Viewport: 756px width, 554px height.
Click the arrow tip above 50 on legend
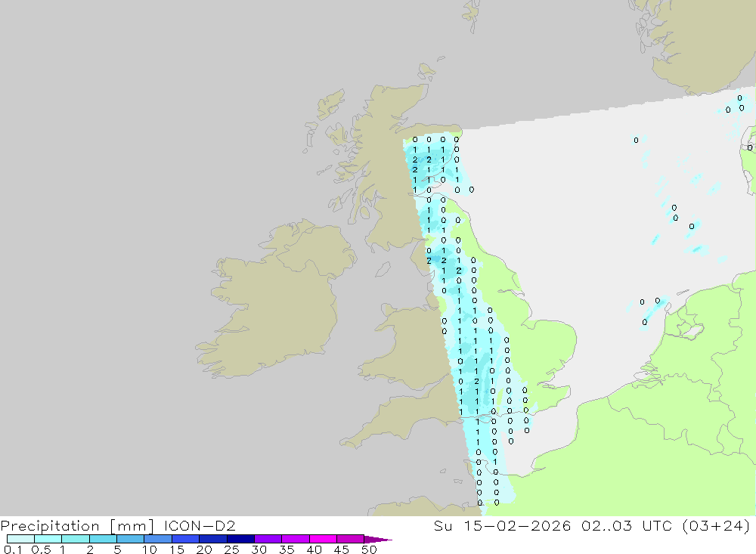[386, 540]
